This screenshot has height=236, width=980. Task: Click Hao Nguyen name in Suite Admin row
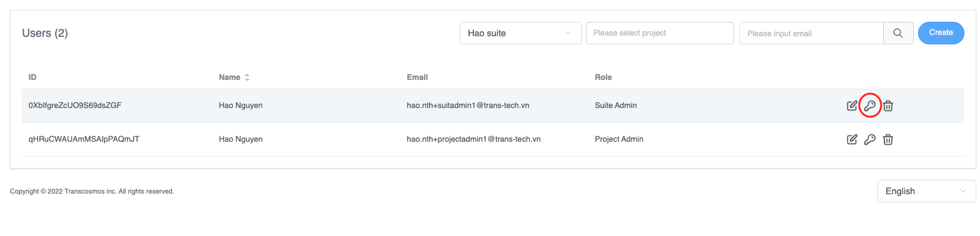point(241,106)
